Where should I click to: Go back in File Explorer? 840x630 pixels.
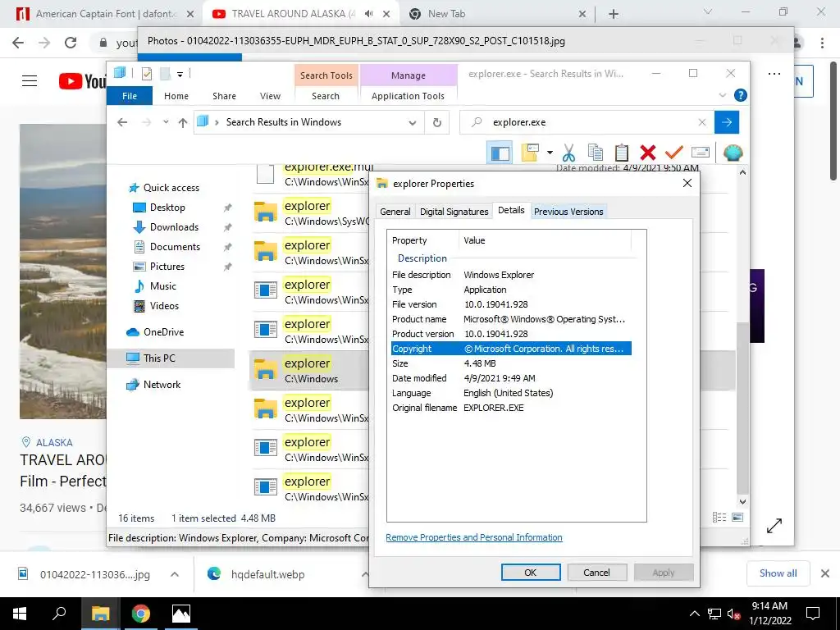122,122
